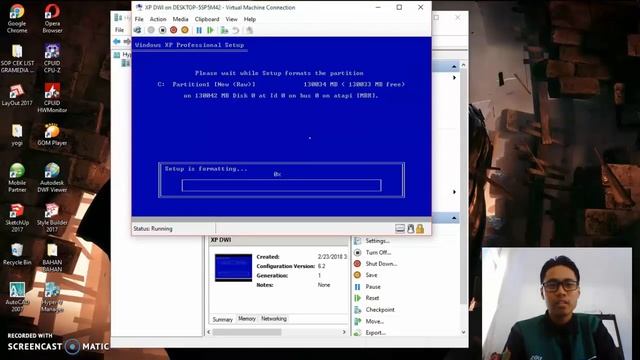
Task: Click the Ctrl+Alt+Del toolbar icon
Action: [138, 30]
